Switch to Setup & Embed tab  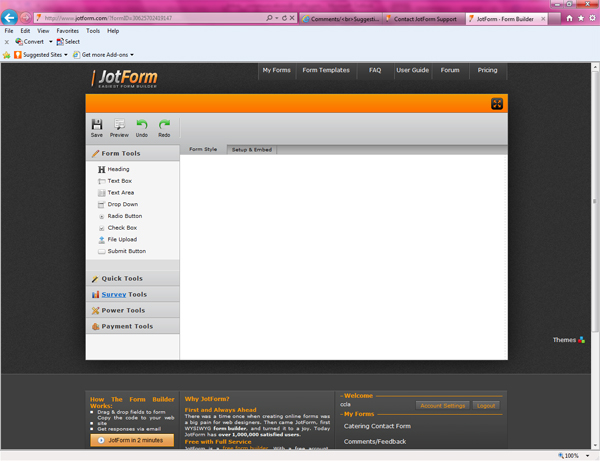click(x=252, y=150)
